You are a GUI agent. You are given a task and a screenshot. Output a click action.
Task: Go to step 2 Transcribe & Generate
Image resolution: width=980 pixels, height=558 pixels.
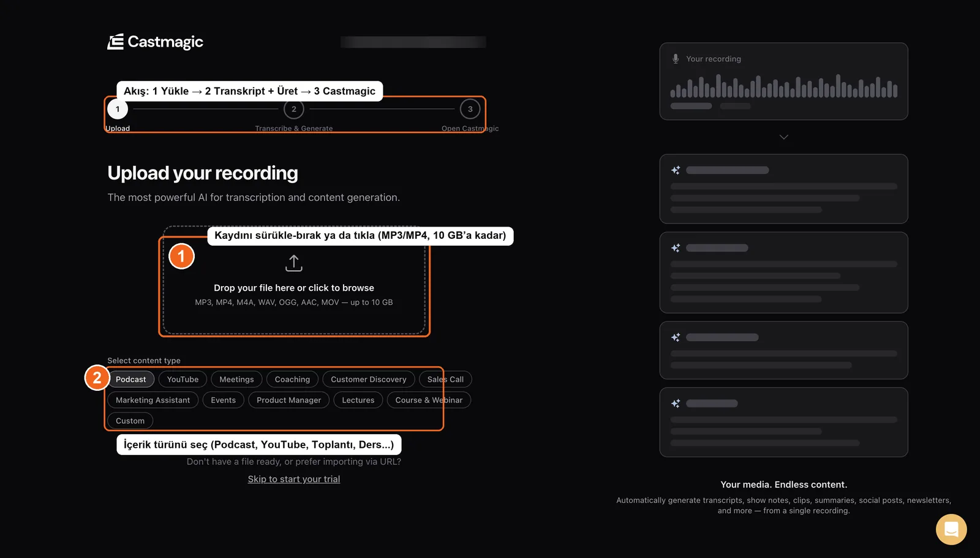pos(294,109)
